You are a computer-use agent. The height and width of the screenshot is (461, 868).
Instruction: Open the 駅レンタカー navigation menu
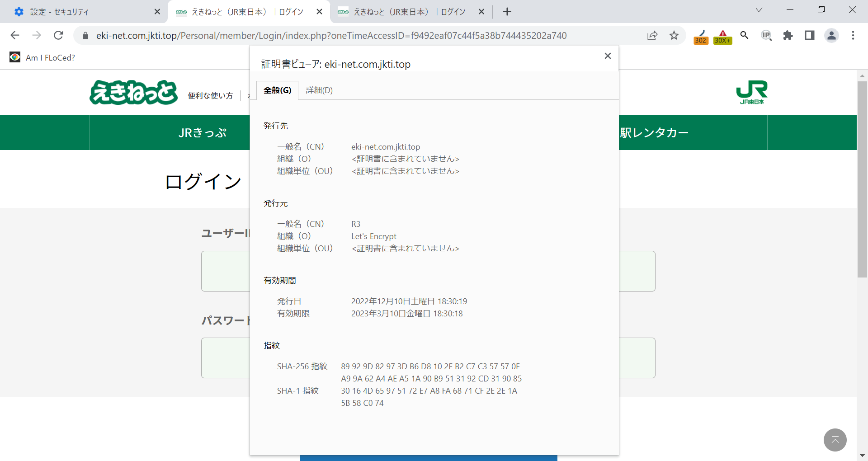(x=654, y=132)
